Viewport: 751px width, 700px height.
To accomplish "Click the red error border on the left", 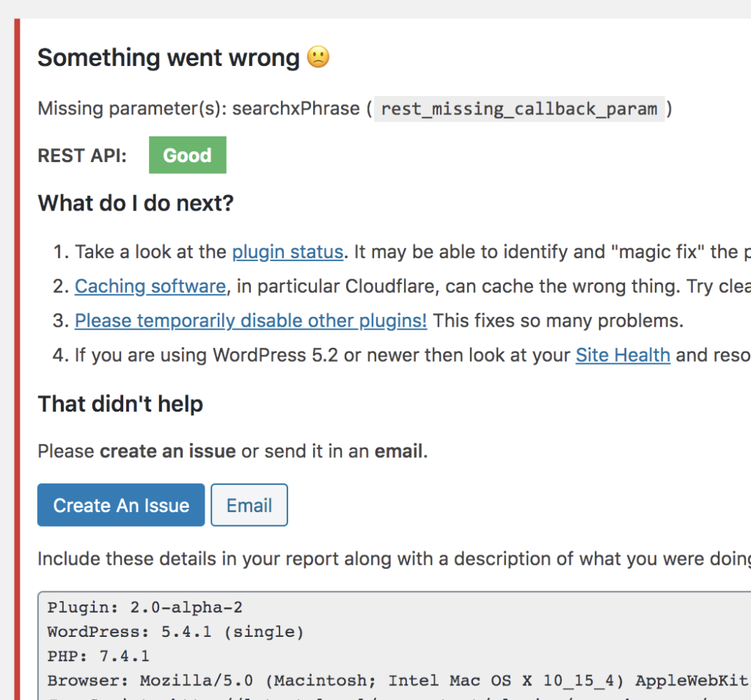I will [x=18, y=360].
